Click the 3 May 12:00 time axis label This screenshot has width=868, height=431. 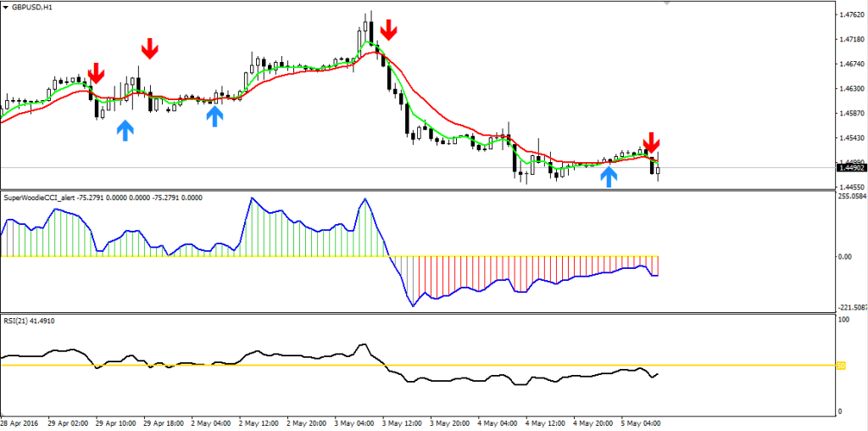(401, 422)
